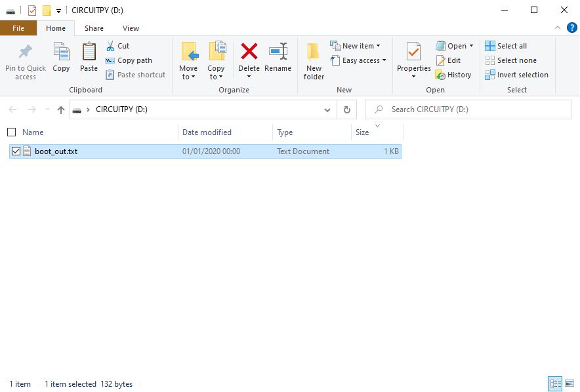Screen dimensions: 580x392
Task: Click the Rename icon in Organize
Action: (278, 51)
